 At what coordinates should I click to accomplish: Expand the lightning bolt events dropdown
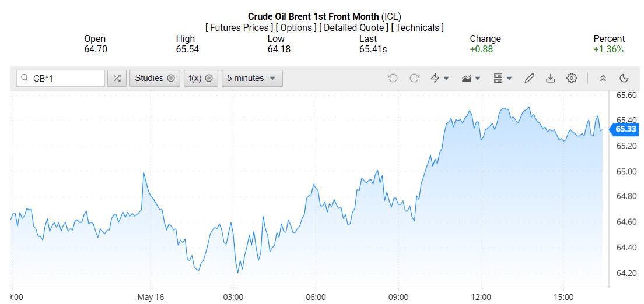439,78
